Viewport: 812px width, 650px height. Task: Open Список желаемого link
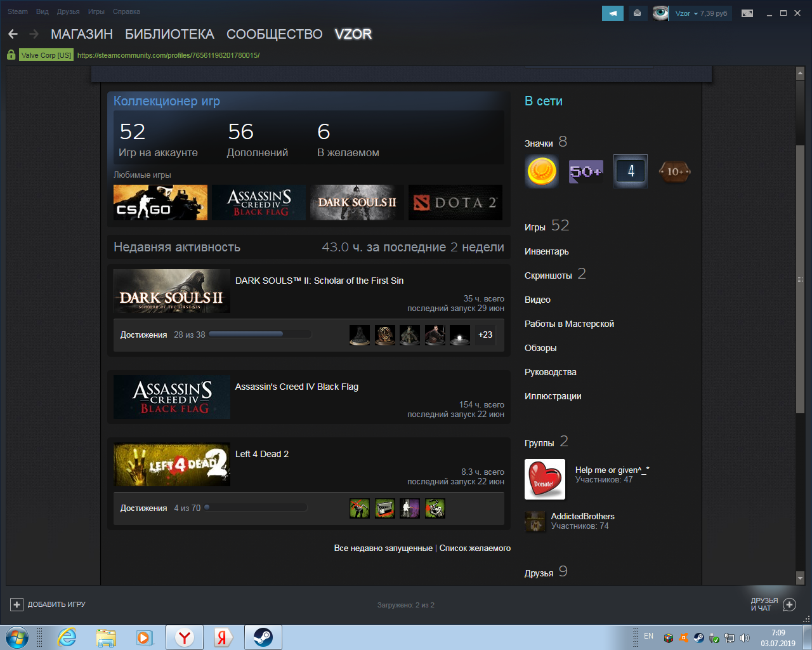pos(475,548)
